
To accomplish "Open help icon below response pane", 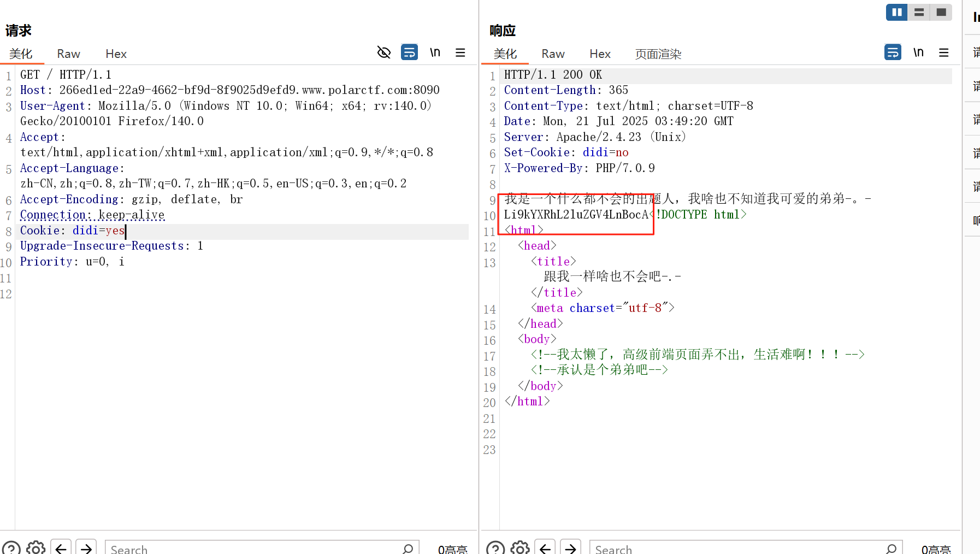I will point(495,548).
